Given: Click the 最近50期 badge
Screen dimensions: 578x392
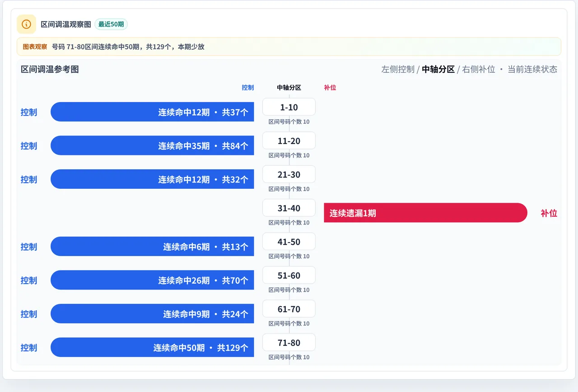Looking at the screenshot, I should click(111, 24).
